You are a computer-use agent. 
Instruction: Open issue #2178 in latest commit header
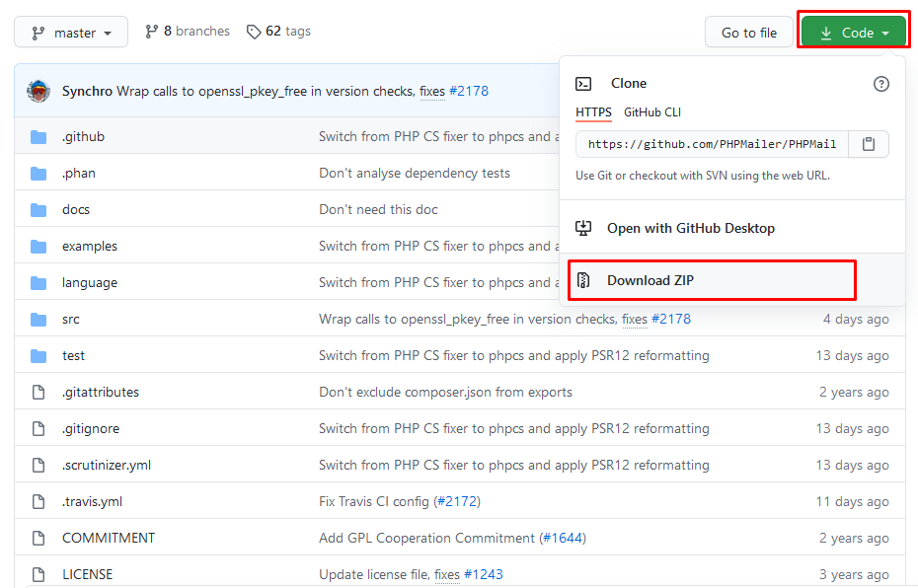coord(468,91)
